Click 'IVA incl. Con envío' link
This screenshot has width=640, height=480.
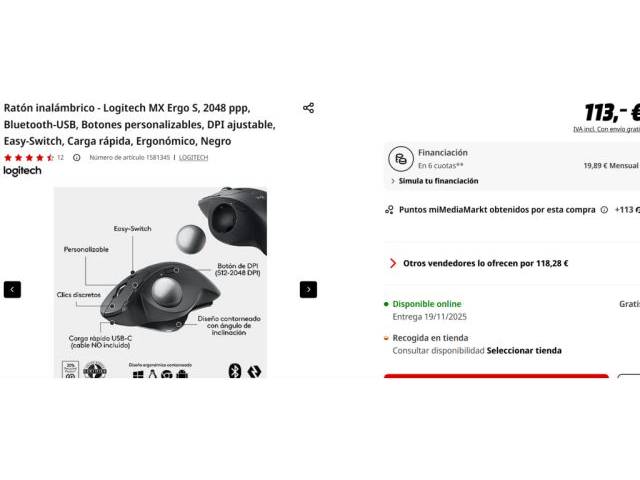coord(606,129)
